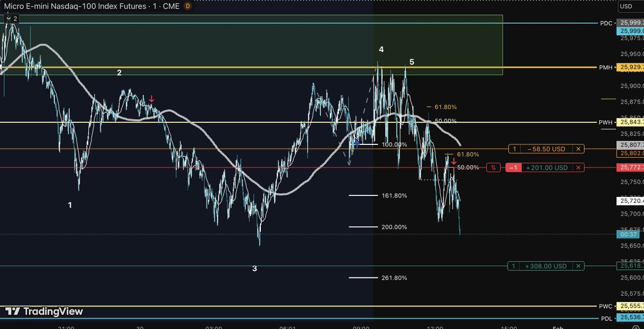Click the PDL line label
This screenshot has height=329, width=644.
606,318
